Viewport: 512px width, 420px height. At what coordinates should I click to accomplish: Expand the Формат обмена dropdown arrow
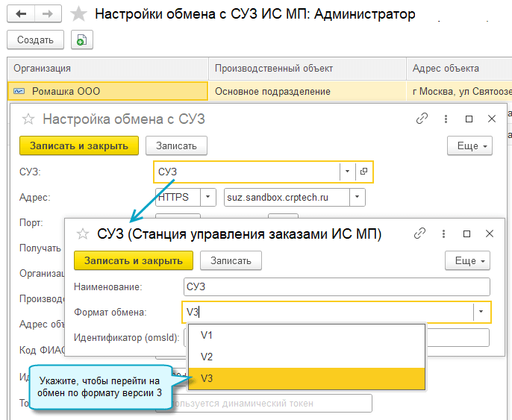[x=481, y=312]
